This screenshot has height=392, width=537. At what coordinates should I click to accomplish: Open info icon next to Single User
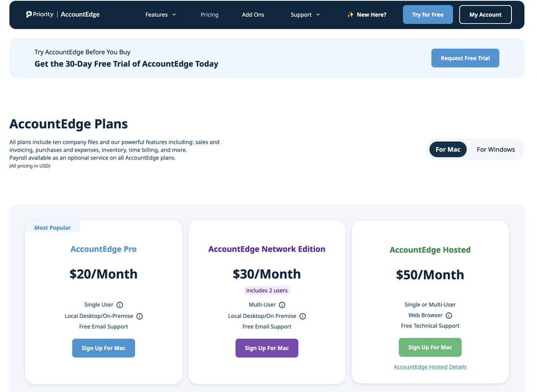(x=119, y=305)
